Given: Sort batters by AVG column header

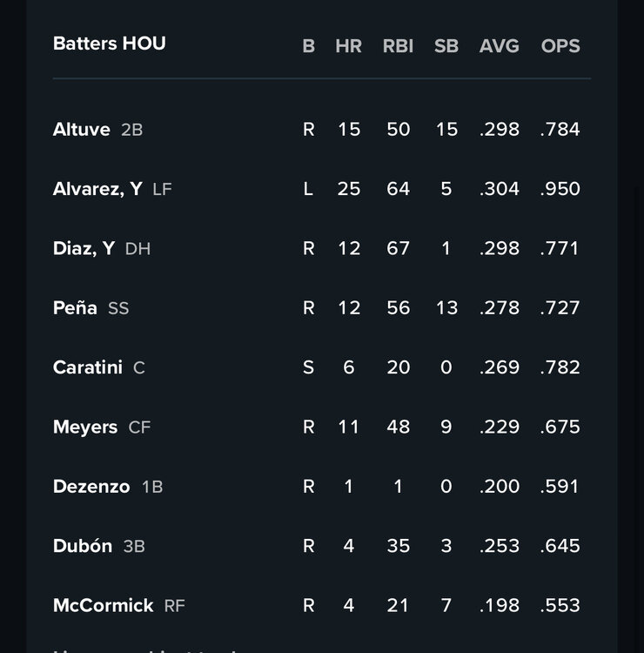Looking at the screenshot, I should (499, 46).
